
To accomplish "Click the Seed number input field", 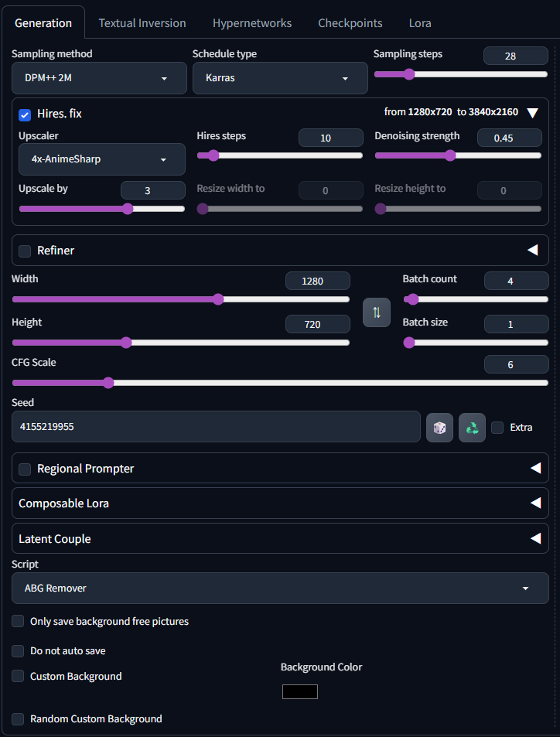I will click(x=216, y=427).
